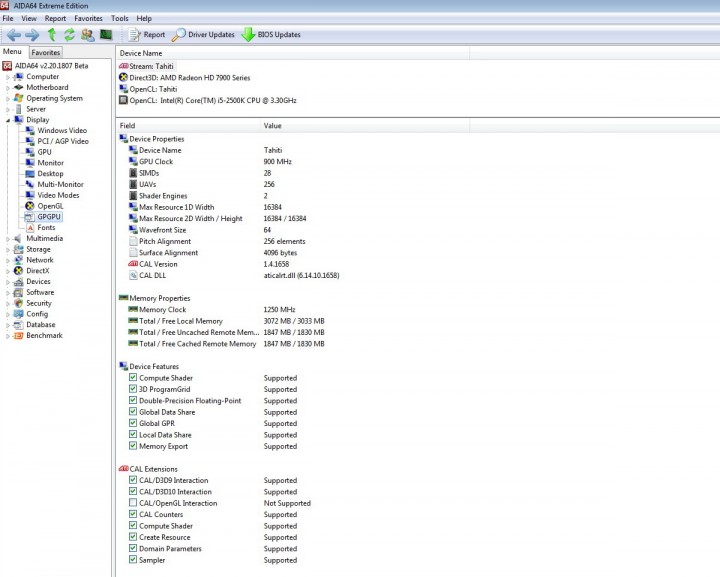This screenshot has width=720, height=577.
Task: Click OpenCL Intel Core i5-2500K device icon
Action: coord(123,100)
